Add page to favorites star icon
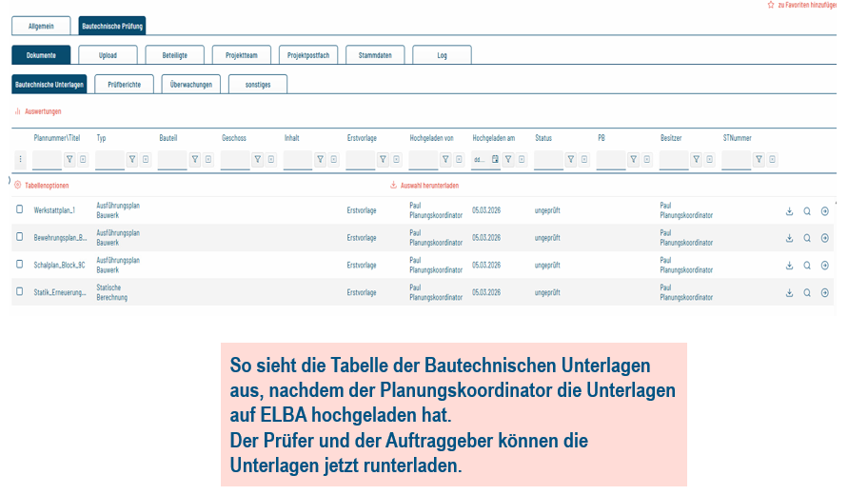 pyautogui.click(x=770, y=5)
